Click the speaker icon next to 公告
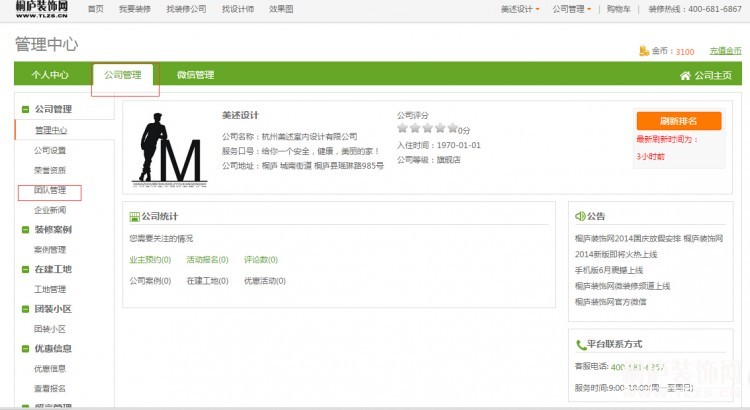 [x=580, y=216]
